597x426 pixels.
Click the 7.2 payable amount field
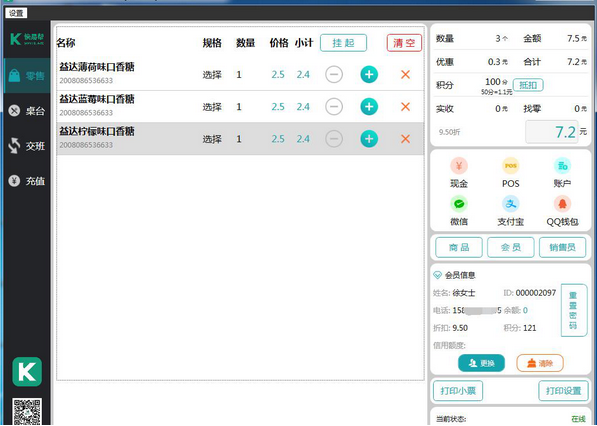click(x=552, y=132)
